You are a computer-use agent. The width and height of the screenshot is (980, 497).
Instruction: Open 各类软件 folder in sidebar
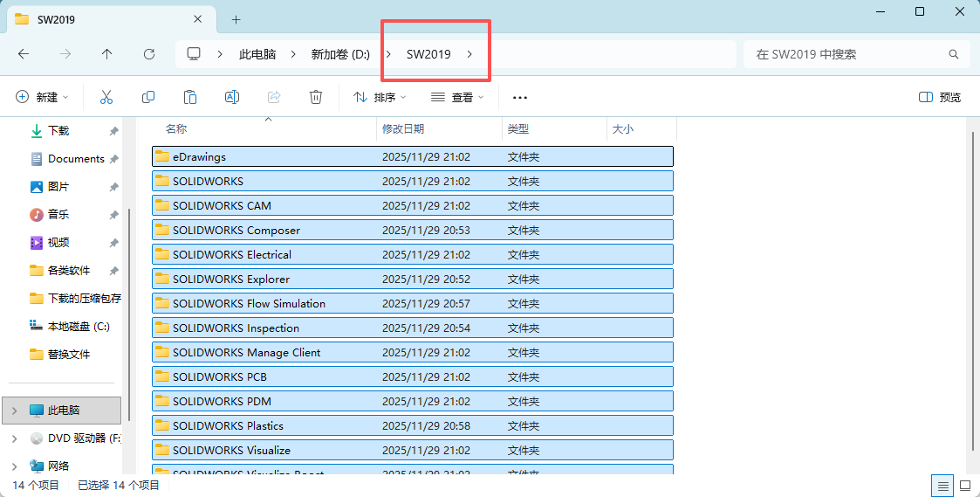pos(69,271)
